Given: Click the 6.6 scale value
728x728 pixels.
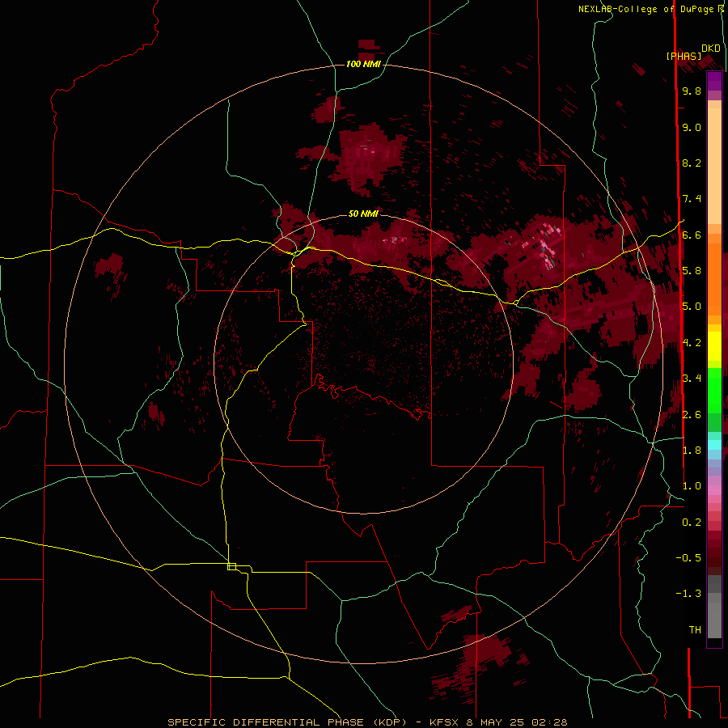Looking at the screenshot, I should pos(692,235).
